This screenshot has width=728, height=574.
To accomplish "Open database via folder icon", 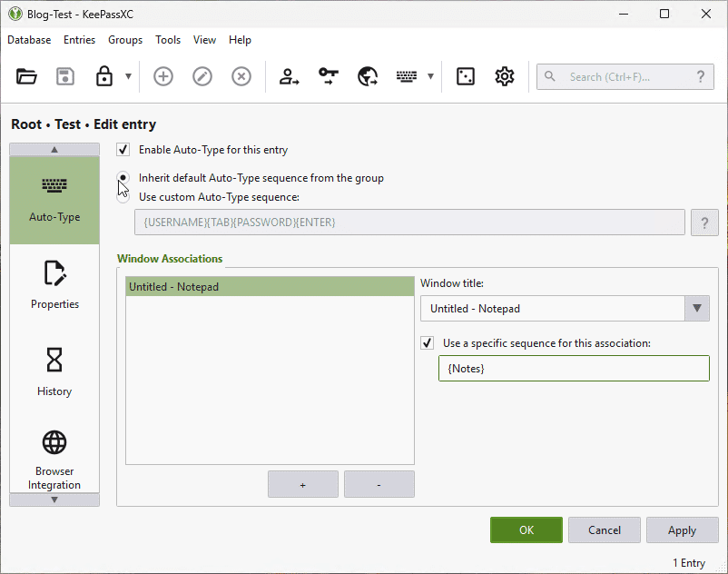I will point(26,76).
